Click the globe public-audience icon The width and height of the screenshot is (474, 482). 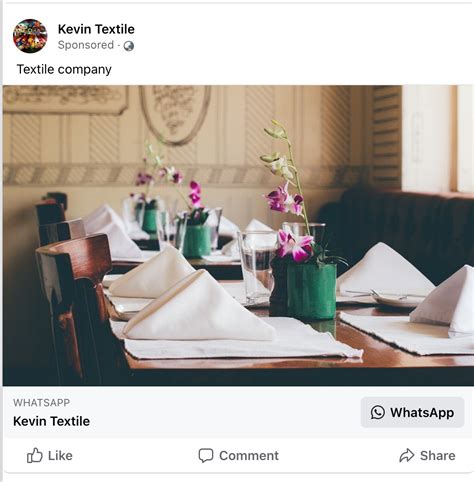click(129, 46)
